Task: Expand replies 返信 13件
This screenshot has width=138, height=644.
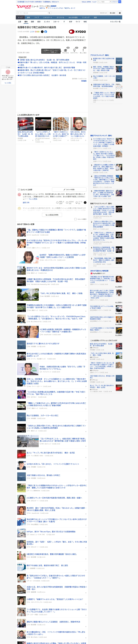Action: (x=26, y=203)
